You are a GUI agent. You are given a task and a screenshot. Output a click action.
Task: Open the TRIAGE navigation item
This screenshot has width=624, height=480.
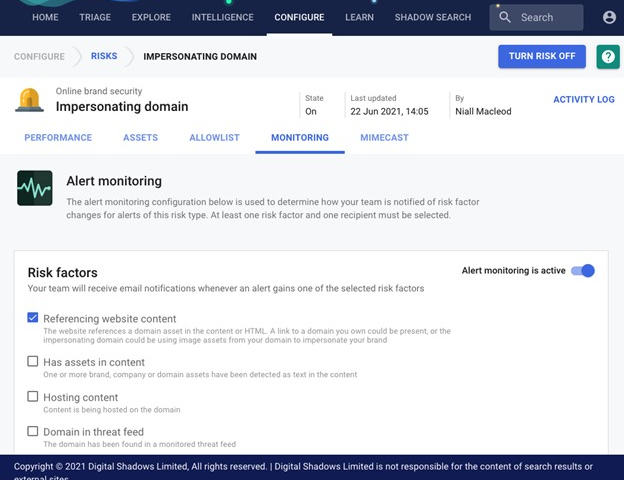tap(95, 17)
